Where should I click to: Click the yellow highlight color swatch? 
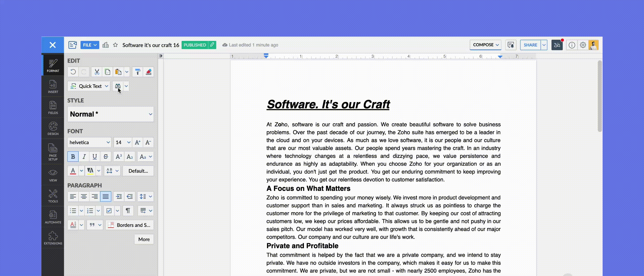pyautogui.click(x=90, y=171)
